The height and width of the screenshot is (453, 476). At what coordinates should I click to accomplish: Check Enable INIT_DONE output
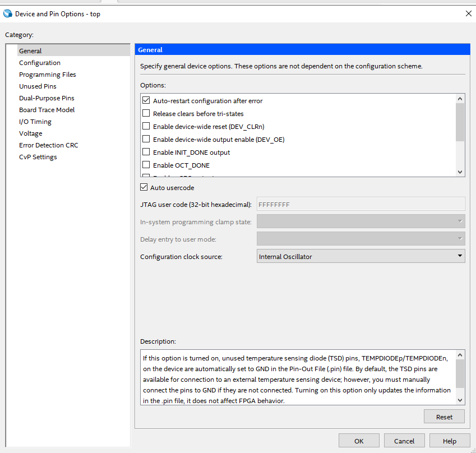[x=146, y=152]
